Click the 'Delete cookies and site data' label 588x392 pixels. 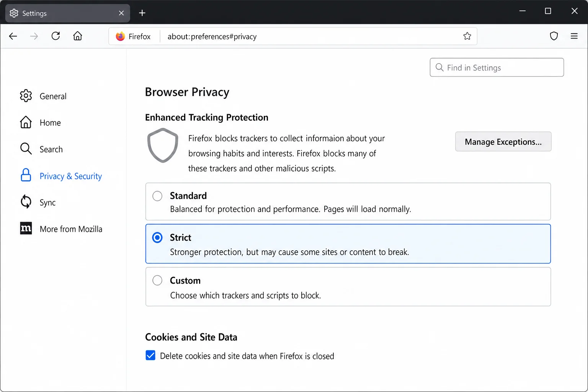pyautogui.click(x=247, y=356)
